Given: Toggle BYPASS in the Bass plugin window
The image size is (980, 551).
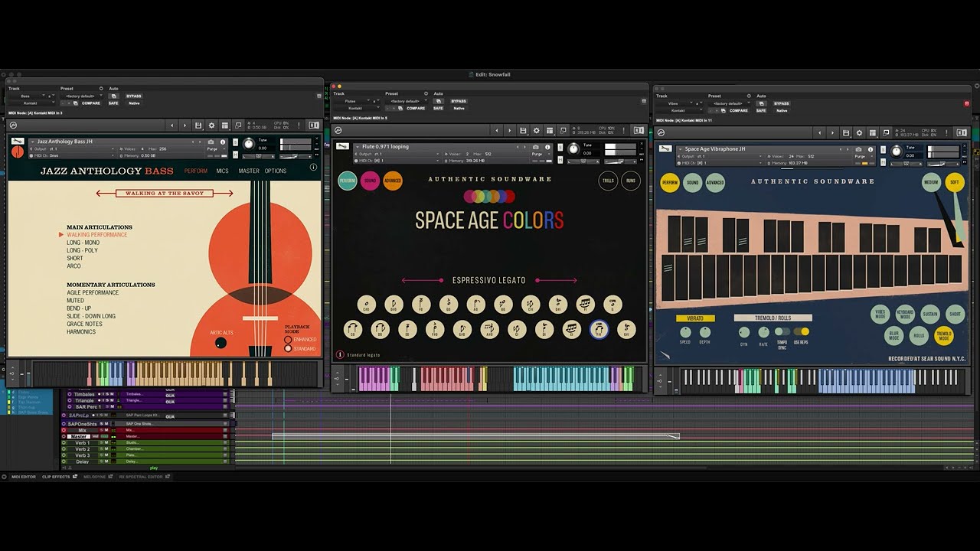Looking at the screenshot, I should pyautogui.click(x=134, y=96).
